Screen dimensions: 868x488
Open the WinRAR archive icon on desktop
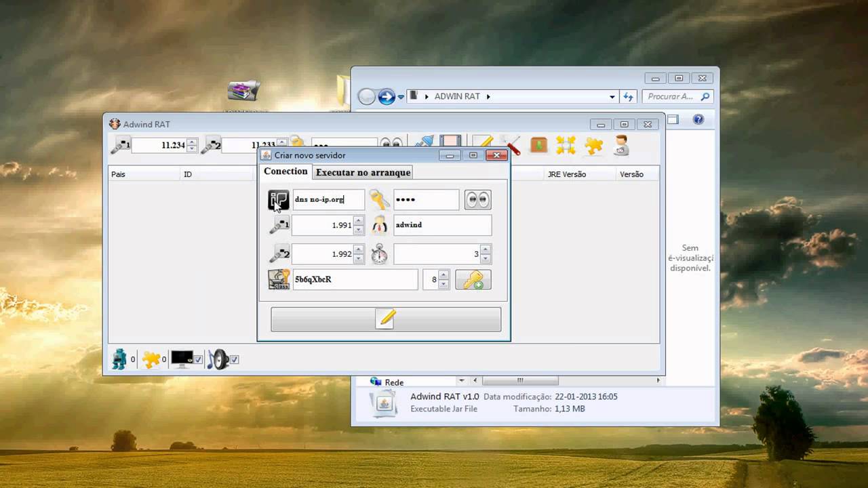243,92
